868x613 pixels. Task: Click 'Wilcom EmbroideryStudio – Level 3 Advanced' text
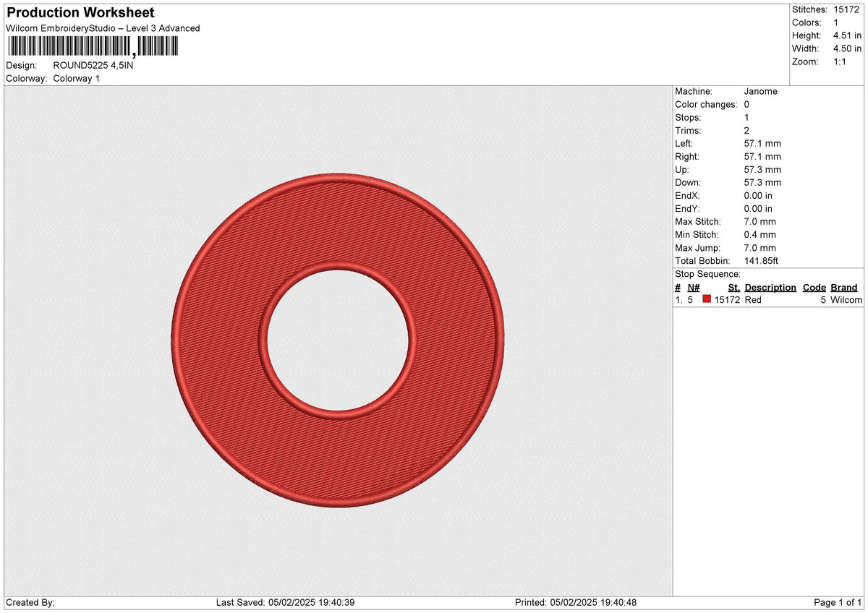pyautogui.click(x=103, y=28)
